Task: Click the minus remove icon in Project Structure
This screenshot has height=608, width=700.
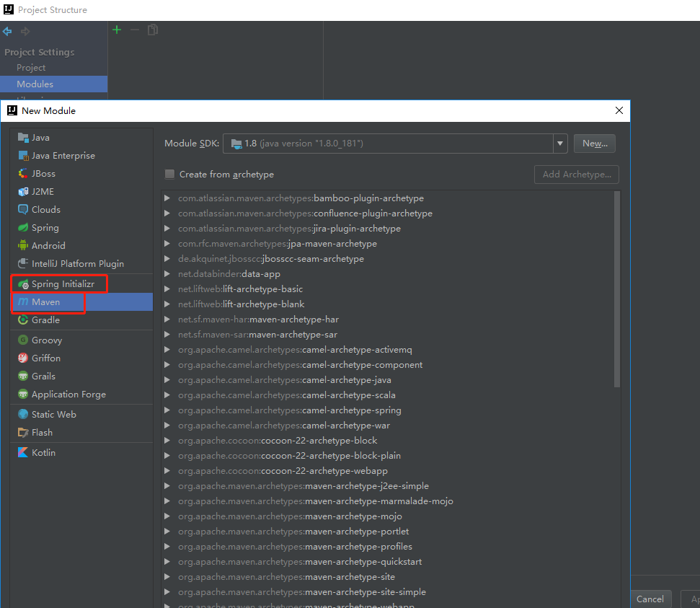Action: tap(135, 30)
